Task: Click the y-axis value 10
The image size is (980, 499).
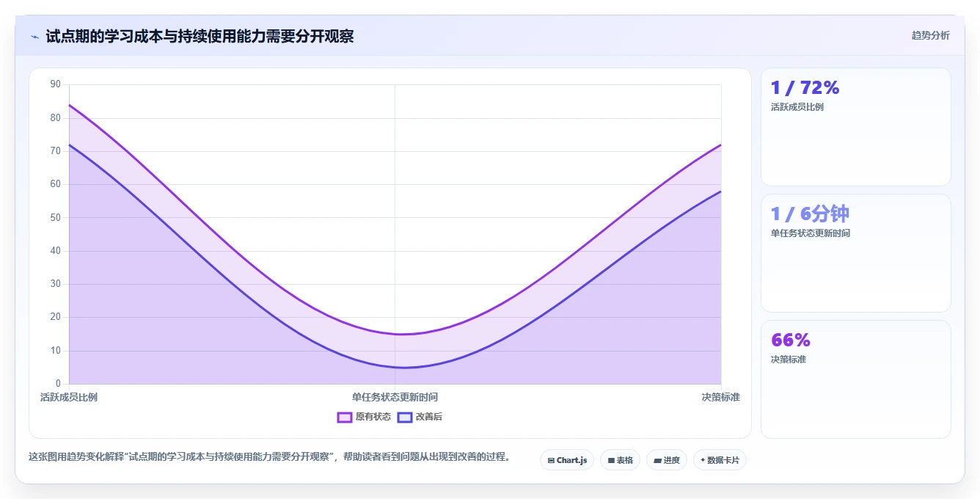Action: [56, 351]
